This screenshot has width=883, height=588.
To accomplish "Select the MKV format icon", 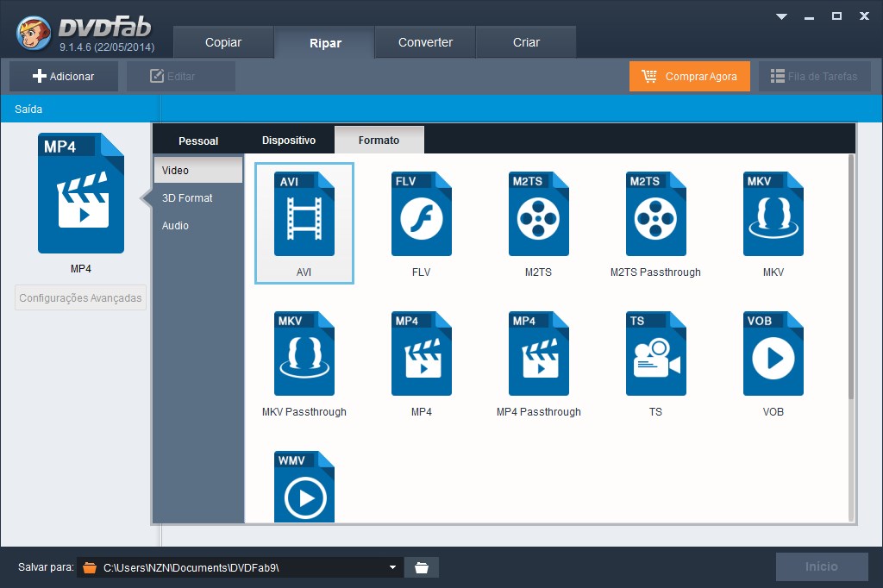I will (773, 214).
